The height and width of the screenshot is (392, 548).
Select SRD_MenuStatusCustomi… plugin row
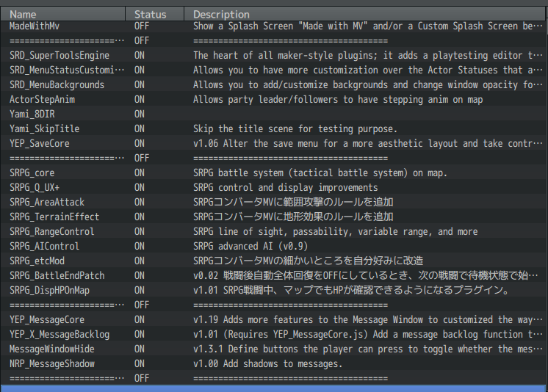[273, 70]
